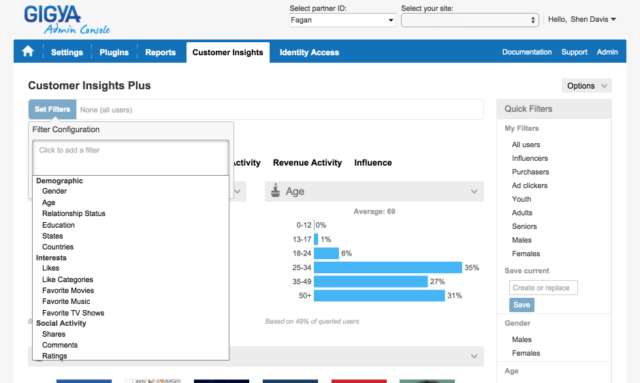The image size is (640, 383).
Task: Open the Select partner ID dropdown
Action: [342, 20]
